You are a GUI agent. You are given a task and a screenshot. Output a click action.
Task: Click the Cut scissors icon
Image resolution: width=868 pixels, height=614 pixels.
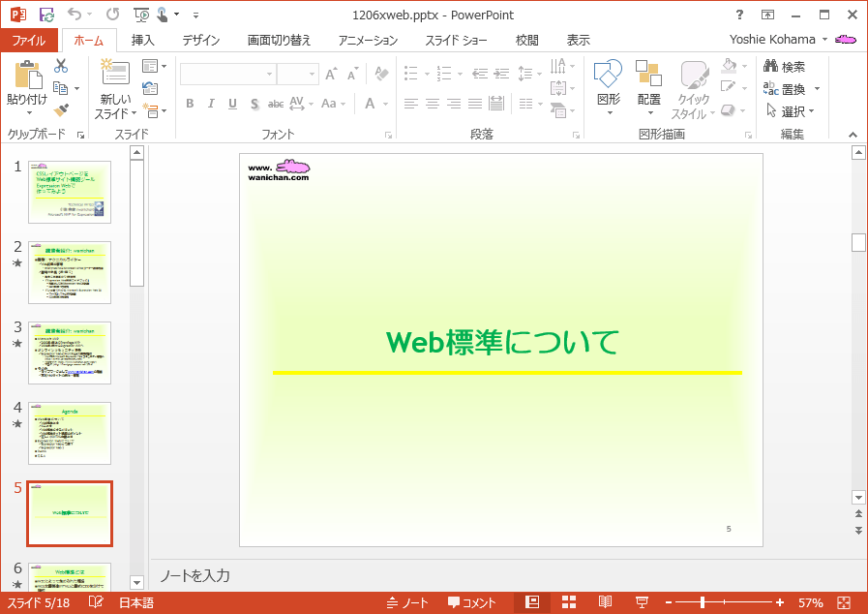[61, 66]
